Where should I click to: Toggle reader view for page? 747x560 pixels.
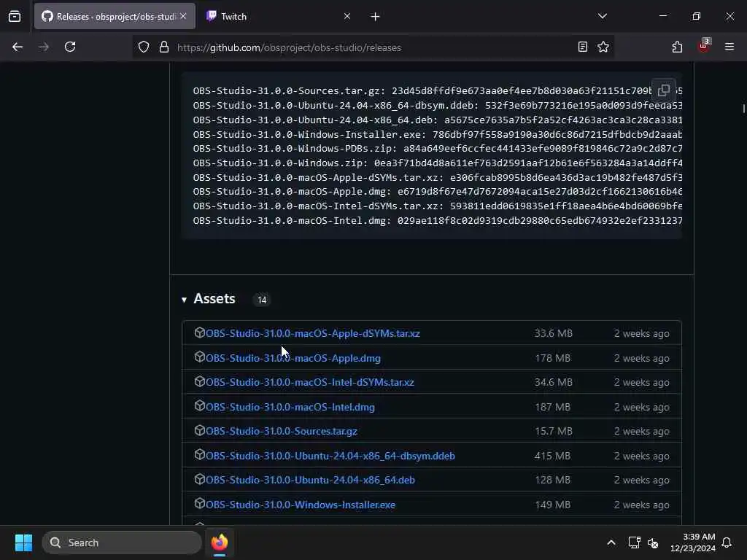tap(582, 47)
